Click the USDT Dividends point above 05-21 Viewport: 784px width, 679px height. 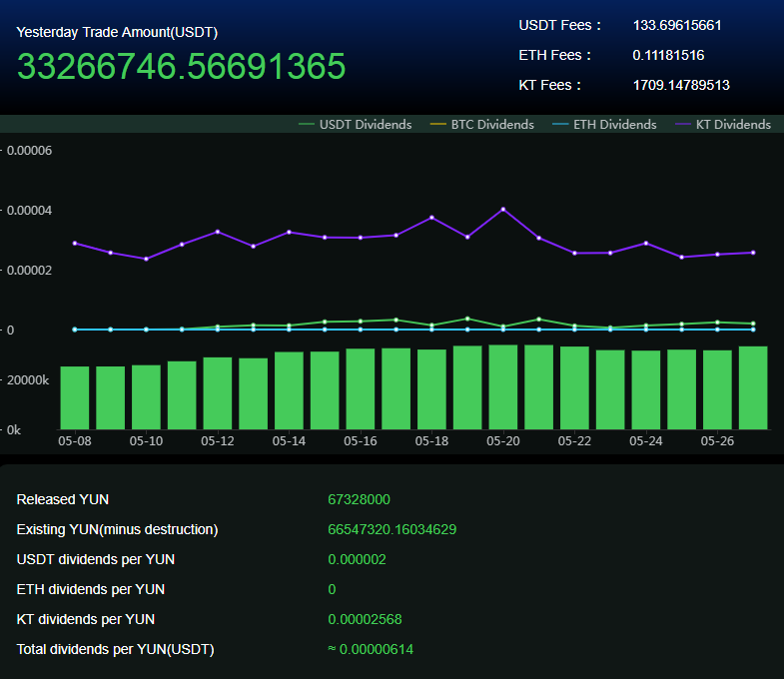(538, 319)
